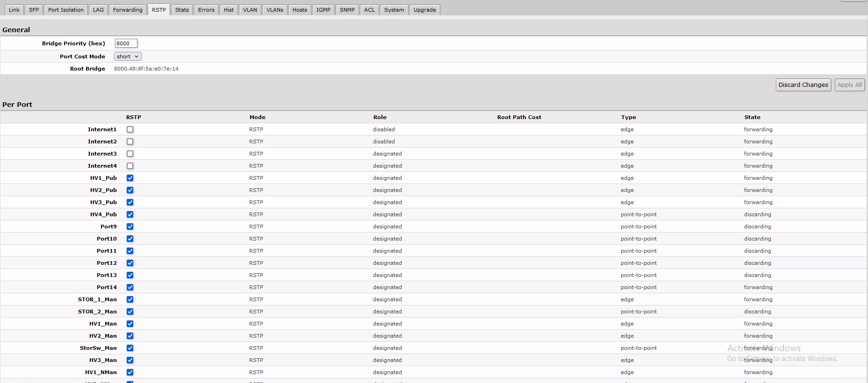The width and height of the screenshot is (868, 383).
Task: Toggle the Port14 RSTP checkbox
Action: pos(130,287)
